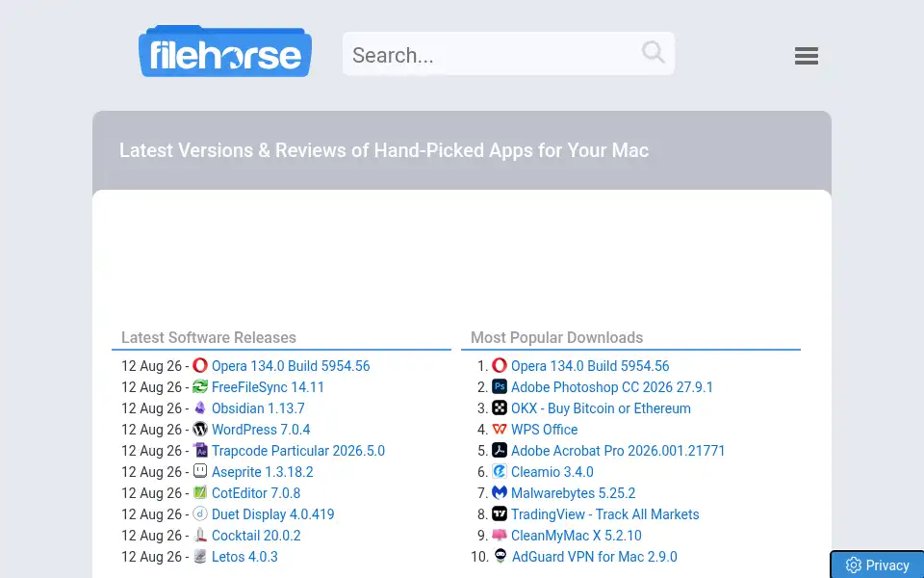Click the Trapcode Particular icon
Image resolution: width=924 pixels, height=578 pixels.
coord(200,450)
